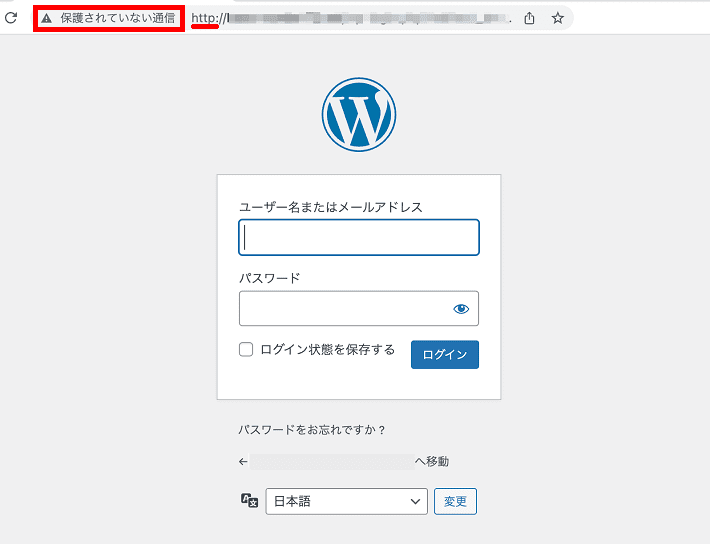Bookmark this page with the star icon

pyautogui.click(x=557, y=18)
